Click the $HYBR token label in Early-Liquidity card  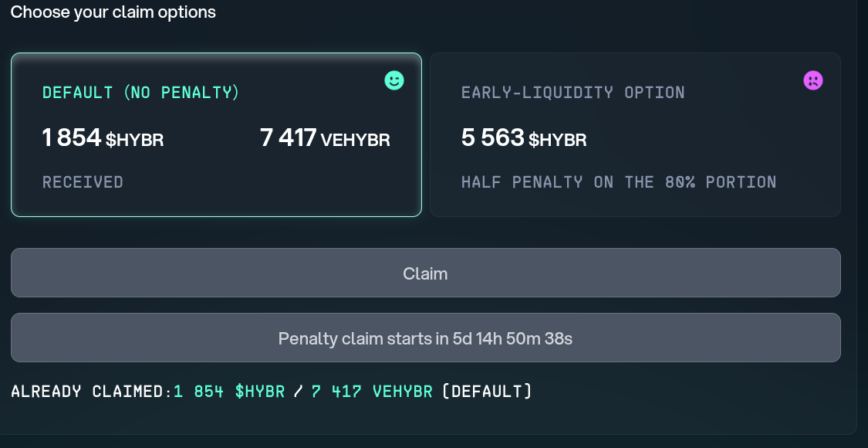(558, 141)
